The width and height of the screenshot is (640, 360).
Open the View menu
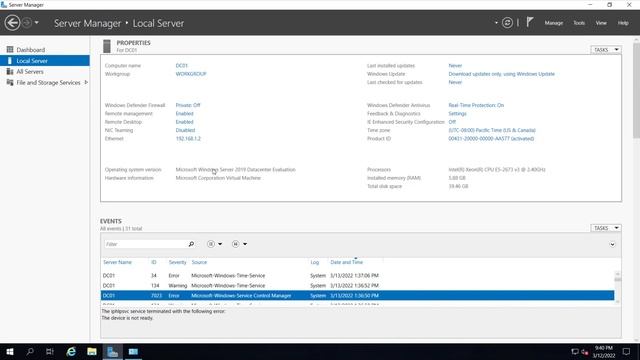pos(601,23)
